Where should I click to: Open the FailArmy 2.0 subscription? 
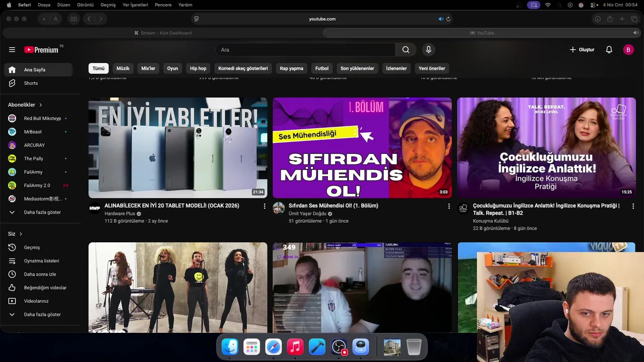click(x=38, y=186)
